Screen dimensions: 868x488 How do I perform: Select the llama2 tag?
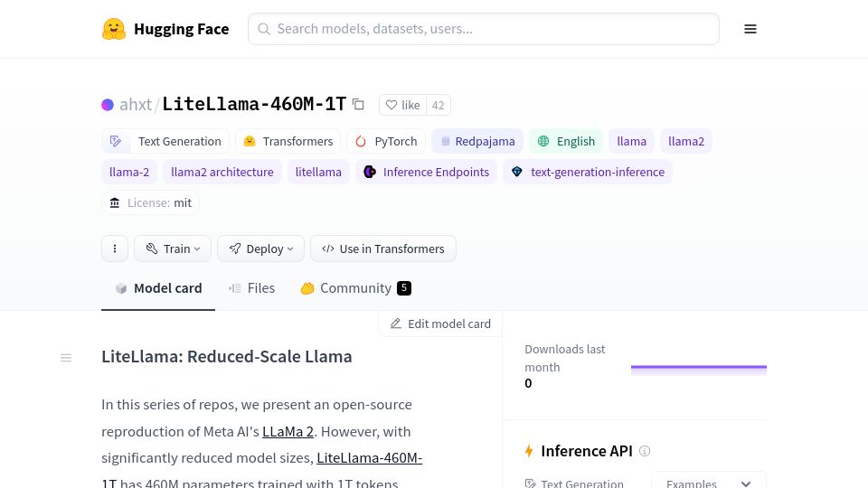pos(686,141)
